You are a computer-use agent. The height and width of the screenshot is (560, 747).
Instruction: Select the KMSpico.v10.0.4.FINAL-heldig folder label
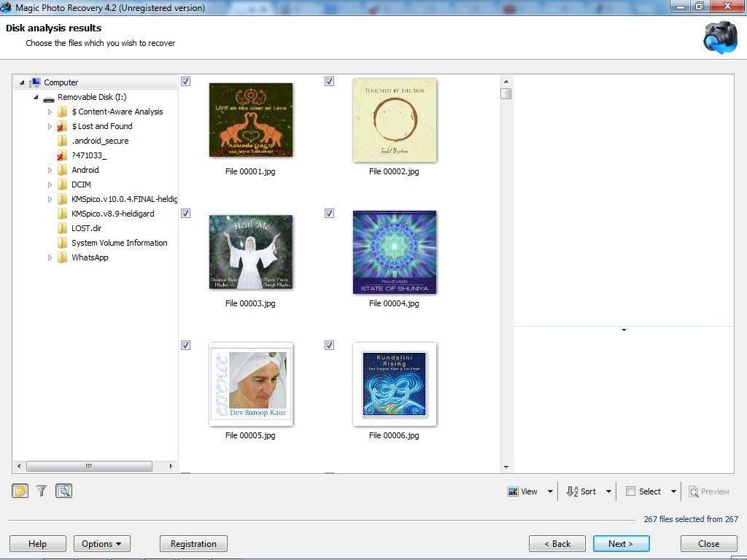[x=124, y=199]
